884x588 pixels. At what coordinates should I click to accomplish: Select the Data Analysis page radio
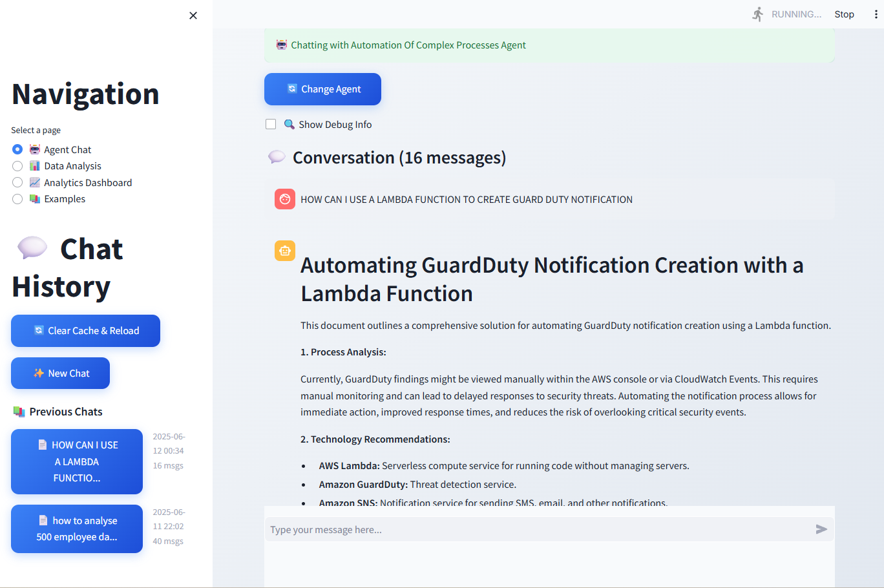[x=17, y=166]
